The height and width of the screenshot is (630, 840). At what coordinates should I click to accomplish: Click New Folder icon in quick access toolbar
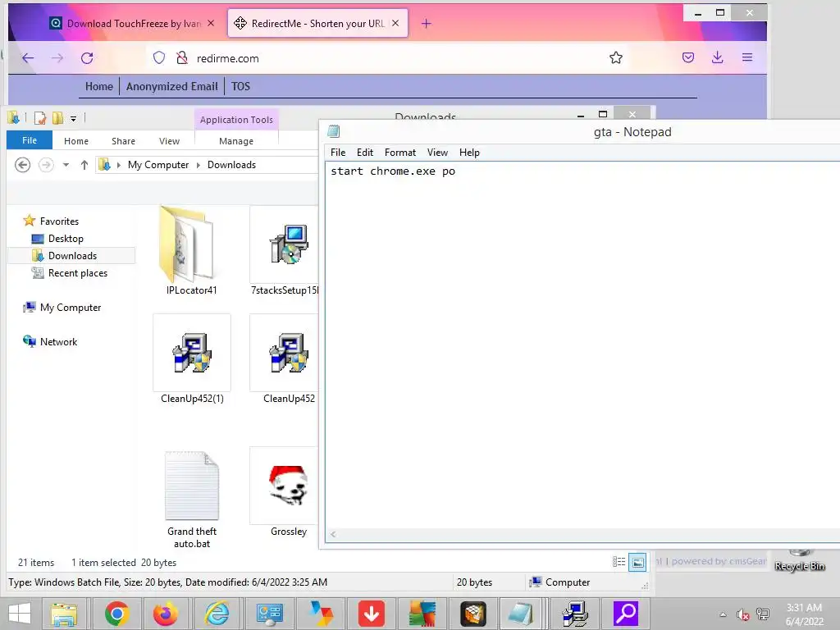pos(57,118)
